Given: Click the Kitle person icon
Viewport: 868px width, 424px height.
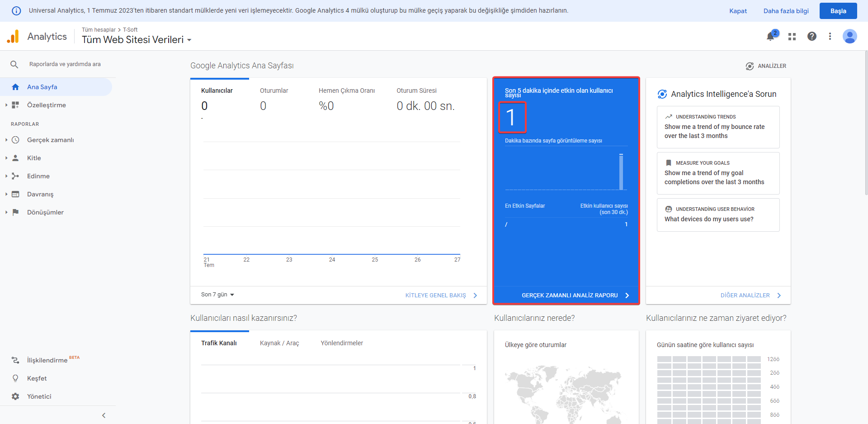Looking at the screenshot, I should point(15,158).
